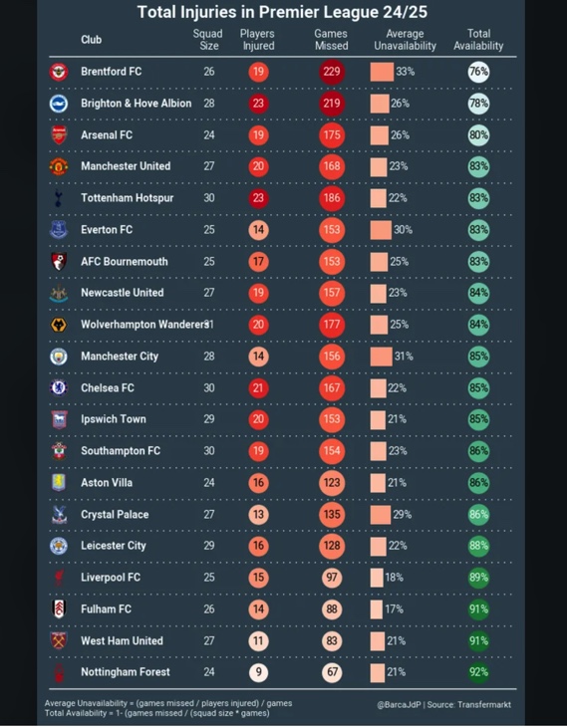Image resolution: width=567 pixels, height=728 pixels.
Task: Click the Games Missed column header
Action: pos(331,40)
